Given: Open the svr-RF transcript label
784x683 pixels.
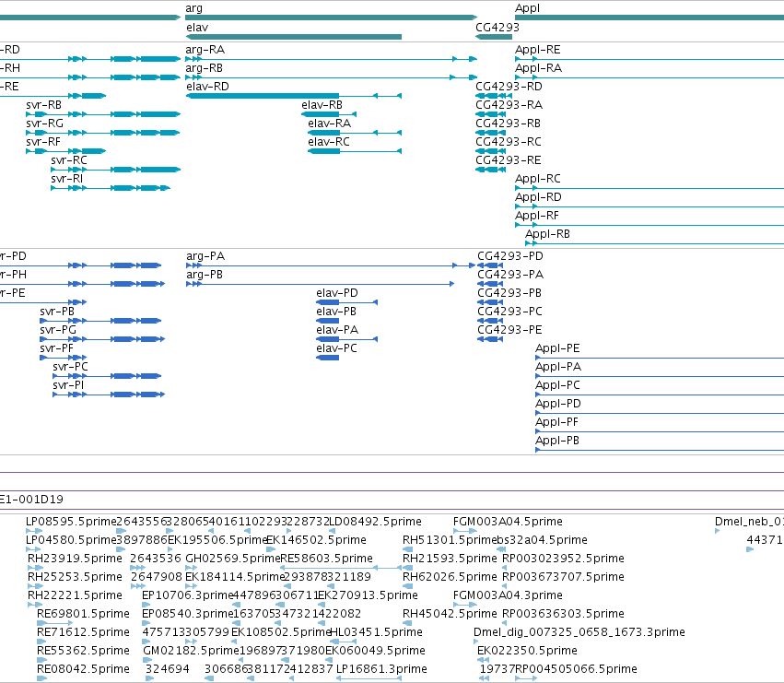Looking at the screenshot, I should click(x=43, y=142).
